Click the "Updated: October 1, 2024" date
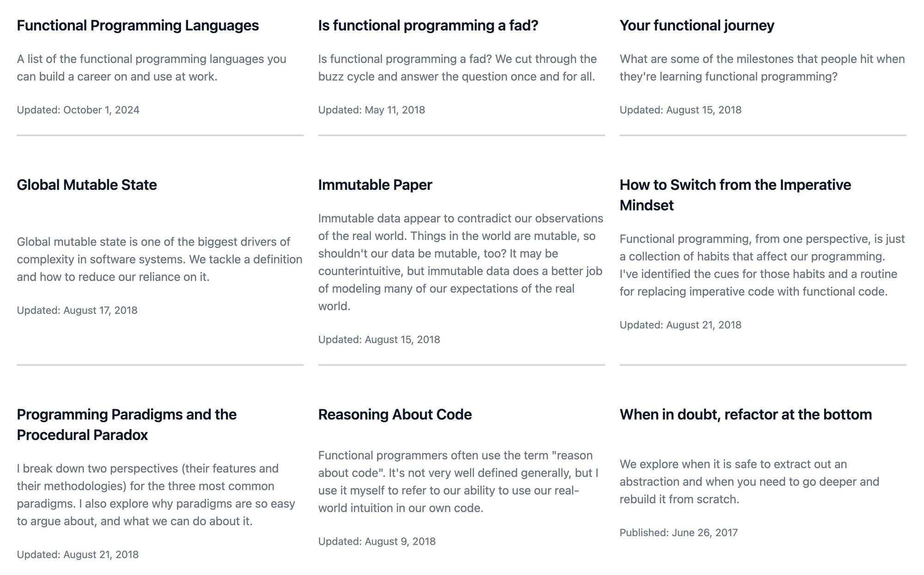This screenshot has width=924, height=575. pyautogui.click(x=78, y=110)
